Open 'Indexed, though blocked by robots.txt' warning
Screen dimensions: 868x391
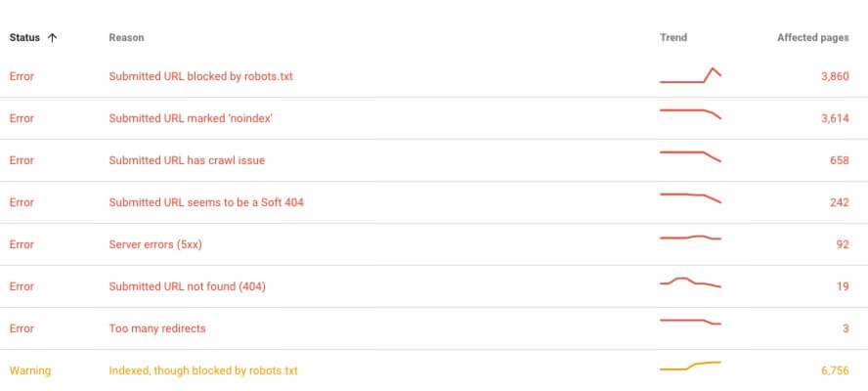(x=434, y=370)
